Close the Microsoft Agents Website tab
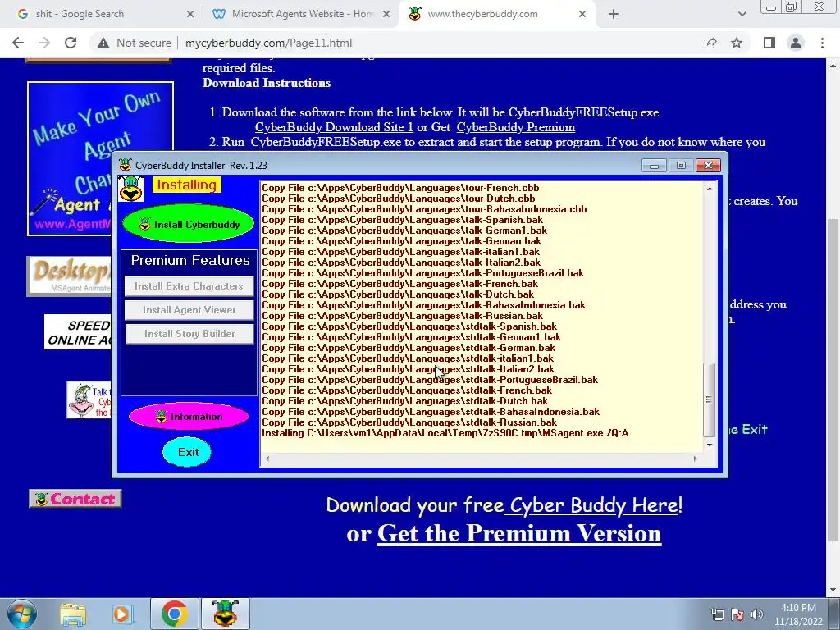 click(386, 15)
